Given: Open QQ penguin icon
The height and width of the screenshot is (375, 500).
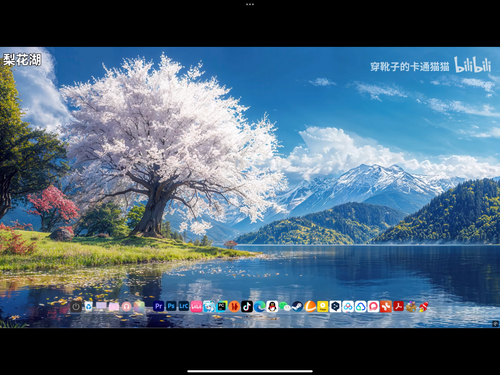Looking at the screenshot, I should 272,306.
